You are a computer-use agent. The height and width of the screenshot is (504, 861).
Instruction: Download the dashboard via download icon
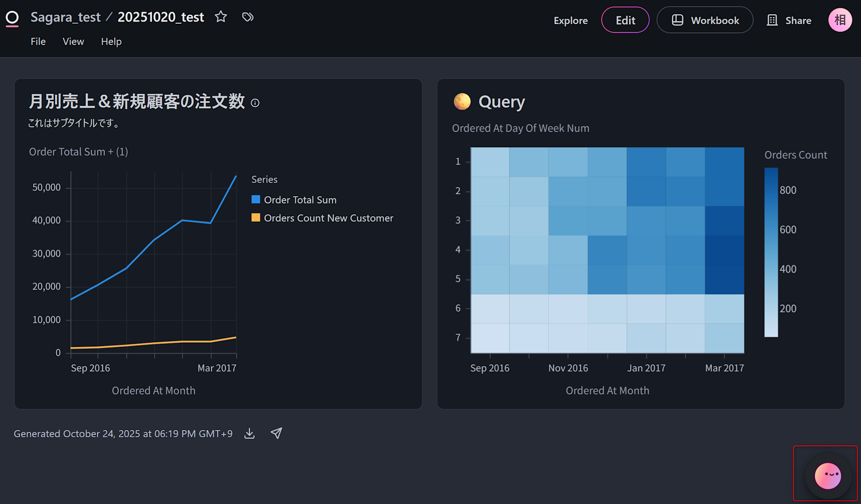pyautogui.click(x=250, y=433)
